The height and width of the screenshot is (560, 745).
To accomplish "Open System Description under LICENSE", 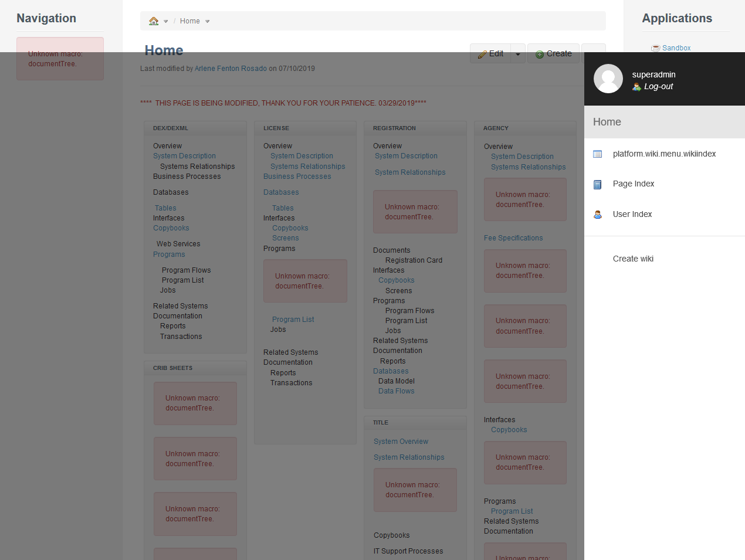I will tap(302, 156).
